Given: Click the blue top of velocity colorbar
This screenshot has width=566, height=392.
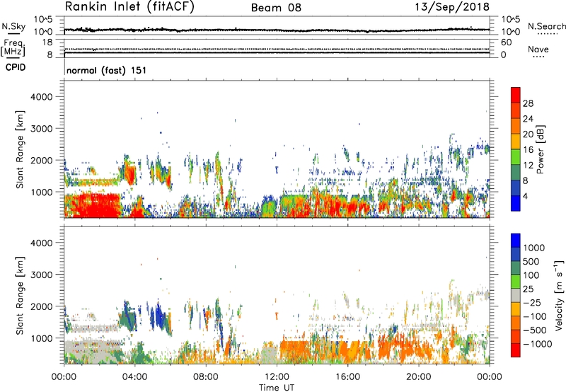Looking at the screenshot, I should (x=516, y=241).
